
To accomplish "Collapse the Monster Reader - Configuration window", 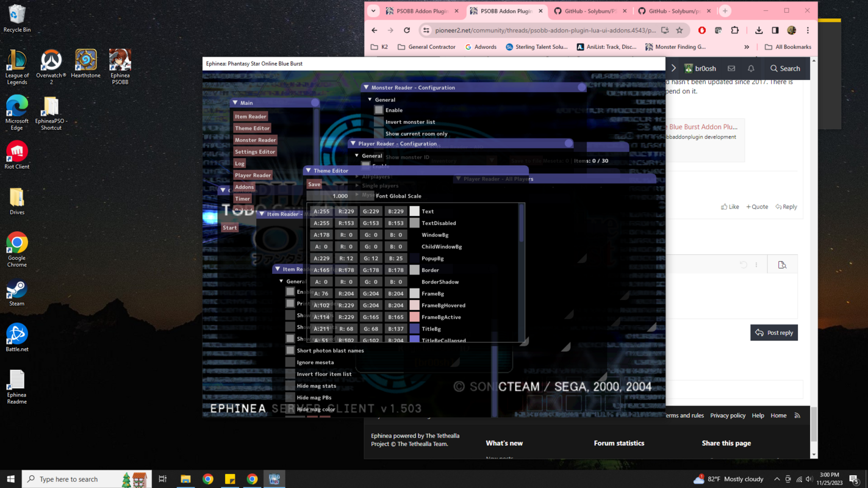I will [x=366, y=87].
